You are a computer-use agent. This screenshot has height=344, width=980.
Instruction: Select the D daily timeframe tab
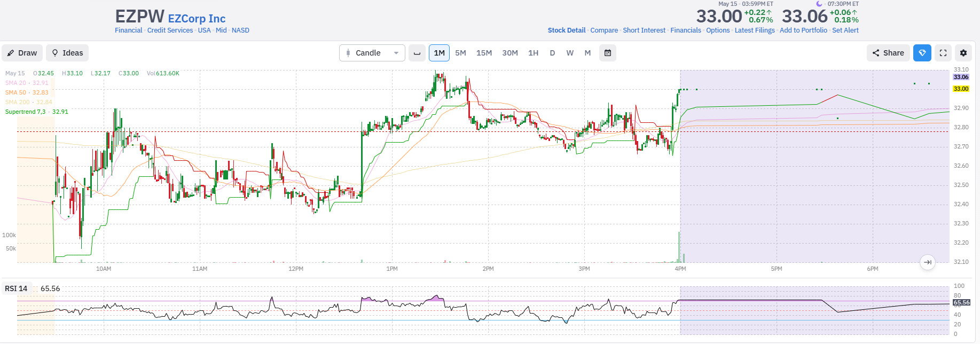point(552,53)
